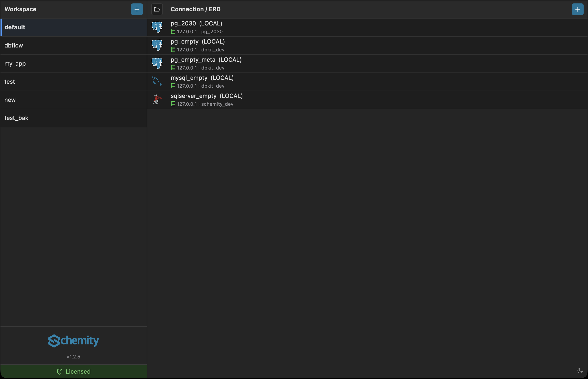Viewport: 588px width, 379px height.
Task: Click the Licensed status bar
Action: [x=73, y=371]
